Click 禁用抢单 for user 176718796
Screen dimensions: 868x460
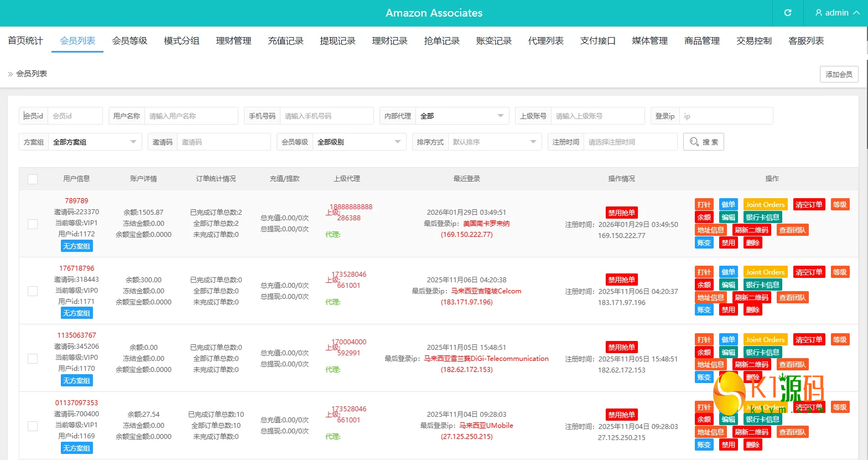click(622, 280)
